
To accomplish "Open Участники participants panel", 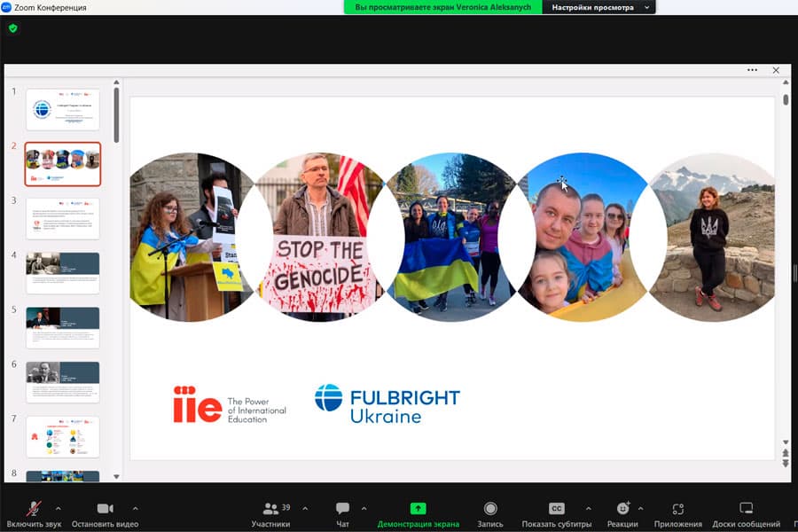I will (x=270, y=514).
